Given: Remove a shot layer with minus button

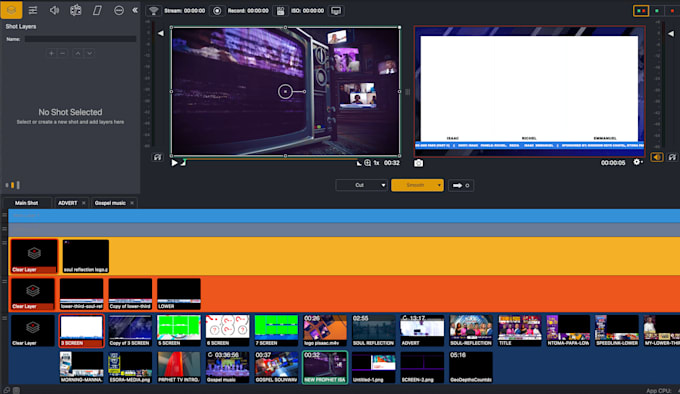Looking at the screenshot, I should point(62,53).
